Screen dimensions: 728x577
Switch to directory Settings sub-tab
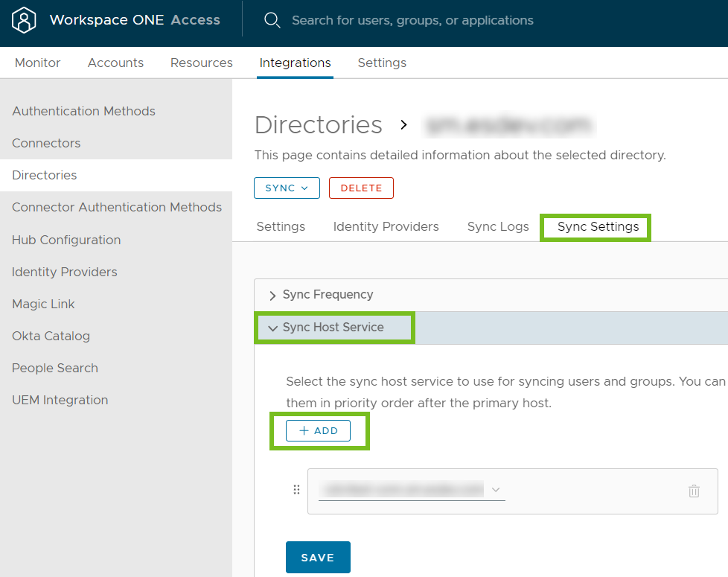pos(281,226)
